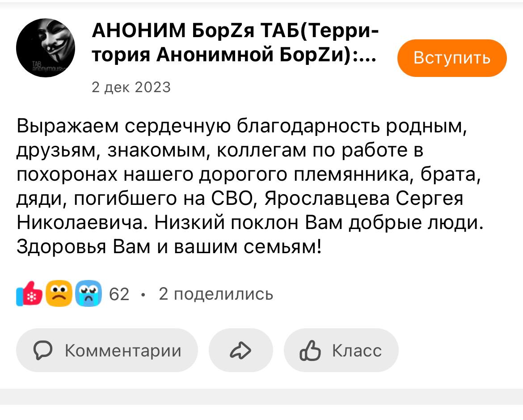Open group title АНОНИМ БорZя ТАБ
This screenshot has height=420, width=523.
(x=235, y=43)
